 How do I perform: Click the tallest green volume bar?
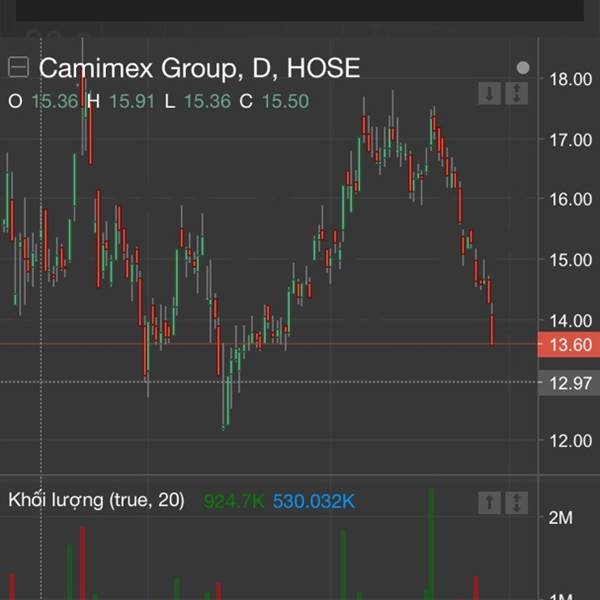coord(431,543)
